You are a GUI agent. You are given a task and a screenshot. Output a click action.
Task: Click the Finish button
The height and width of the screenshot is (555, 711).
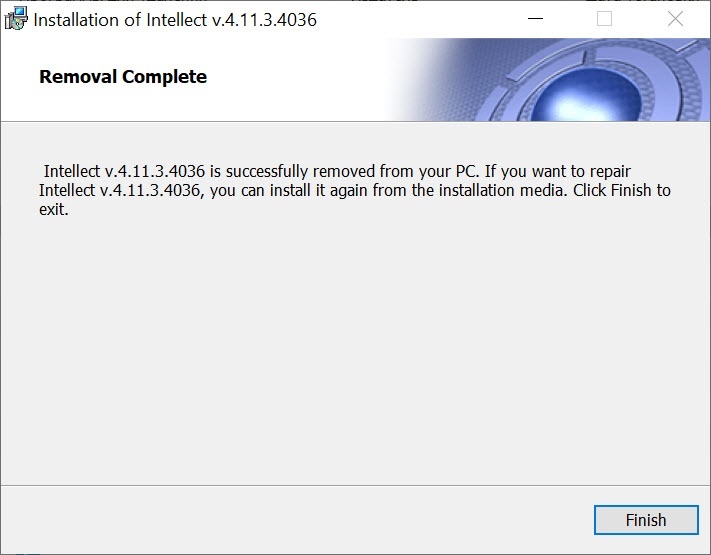[645, 520]
